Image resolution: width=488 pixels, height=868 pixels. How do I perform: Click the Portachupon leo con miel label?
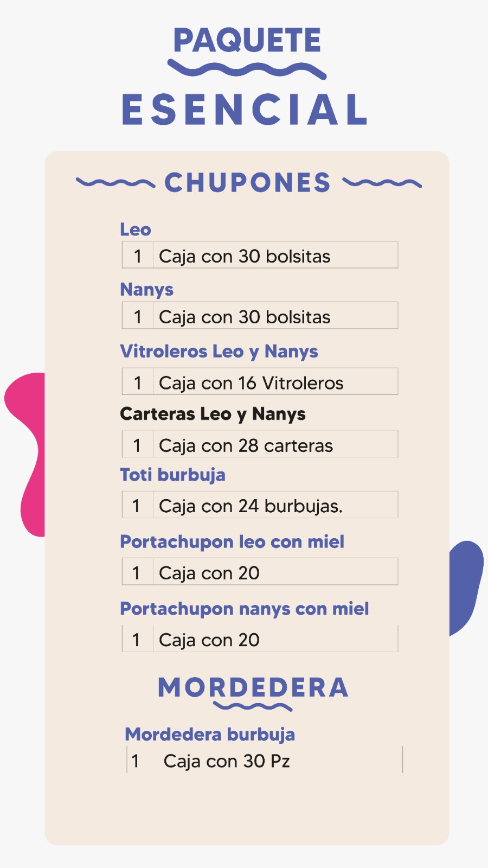pos(232,542)
